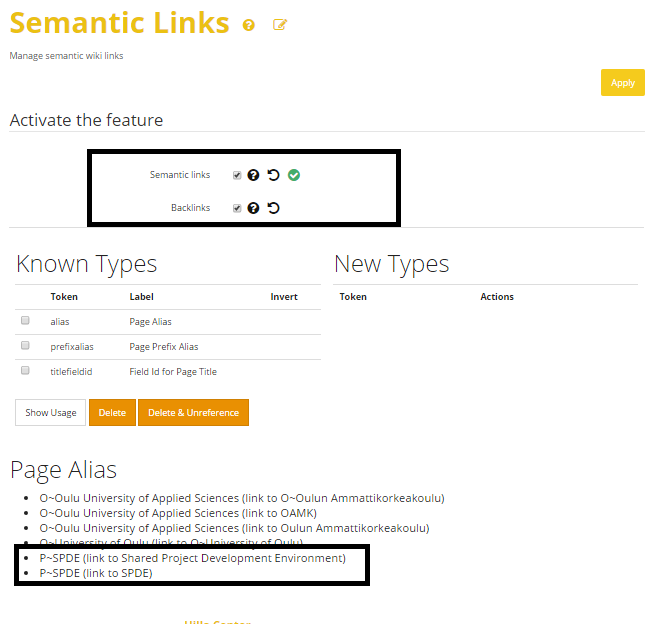664x624 pixels.
Task: Click 'titlefieldid' token text
Action: click(x=71, y=372)
